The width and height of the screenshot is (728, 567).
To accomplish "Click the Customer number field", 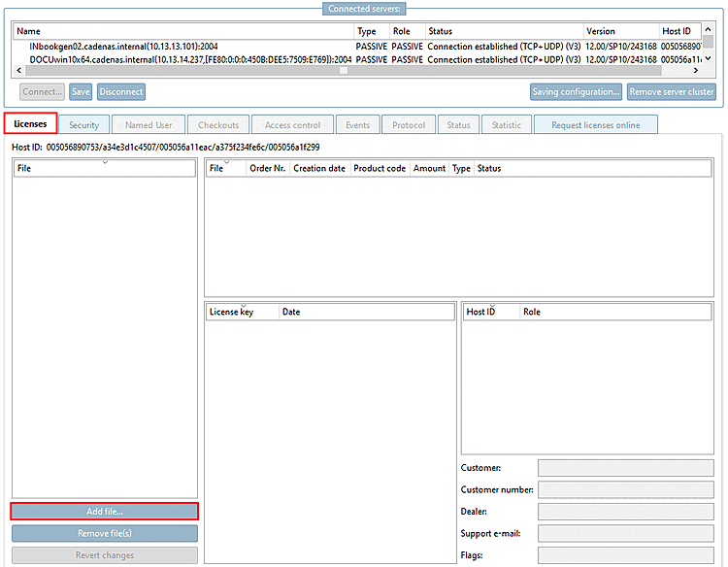I will coord(625,489).
